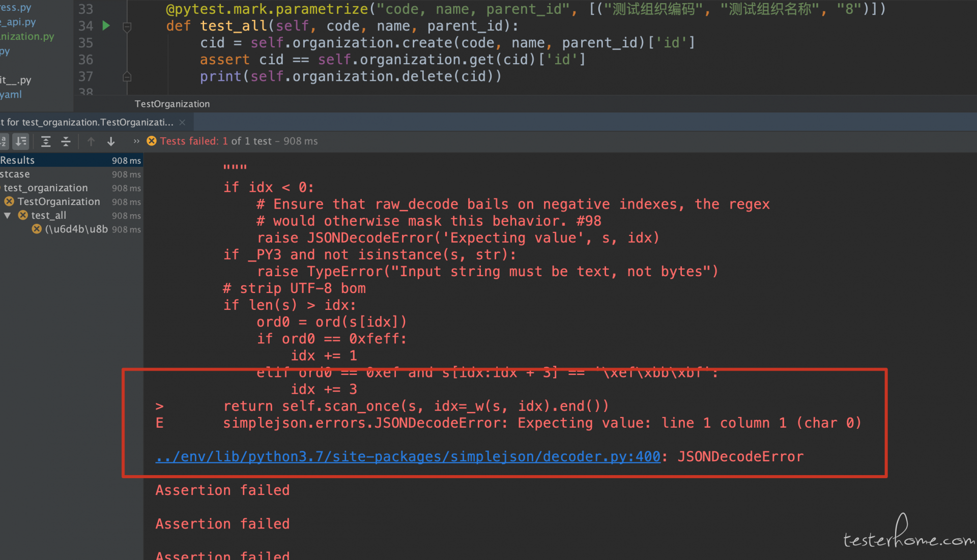
Task: Fold test_all method at line 34
Action: [127, 26]
